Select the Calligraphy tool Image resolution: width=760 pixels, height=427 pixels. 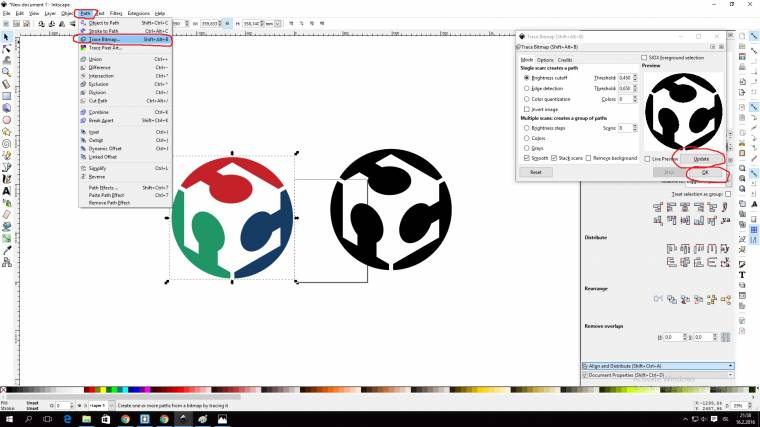pos(6,179)
